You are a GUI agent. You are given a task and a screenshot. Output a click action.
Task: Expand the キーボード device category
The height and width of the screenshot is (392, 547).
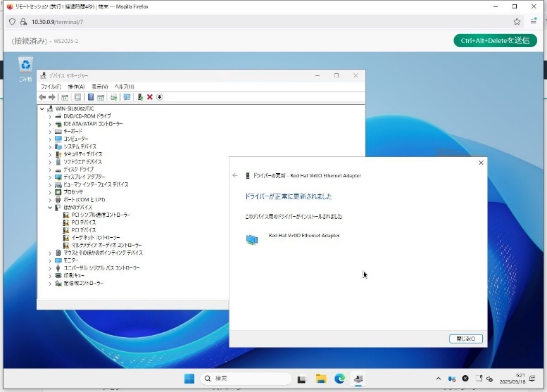50,131
